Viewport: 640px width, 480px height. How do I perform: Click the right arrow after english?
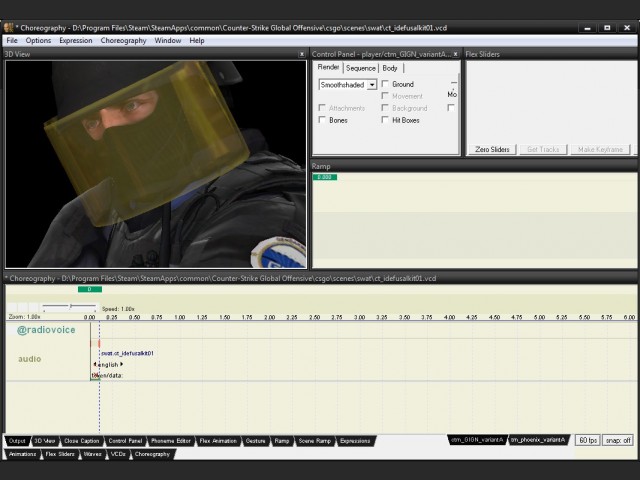point(122,364)
